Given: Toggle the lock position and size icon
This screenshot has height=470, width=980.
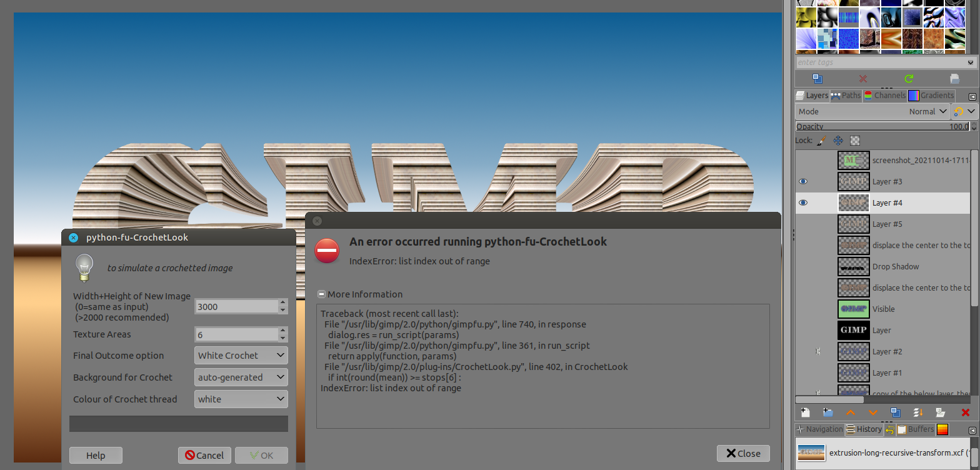Looking at the screenshot, I should click(x=838, y=141).
